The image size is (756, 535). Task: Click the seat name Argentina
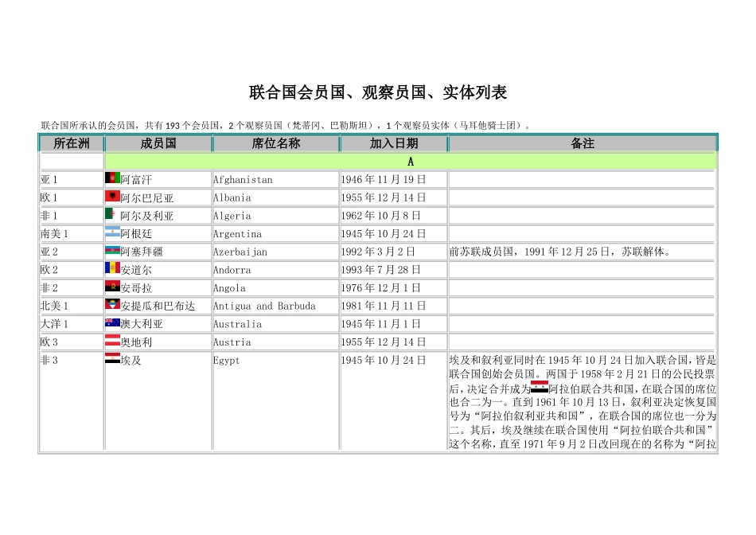click(237, 234)
